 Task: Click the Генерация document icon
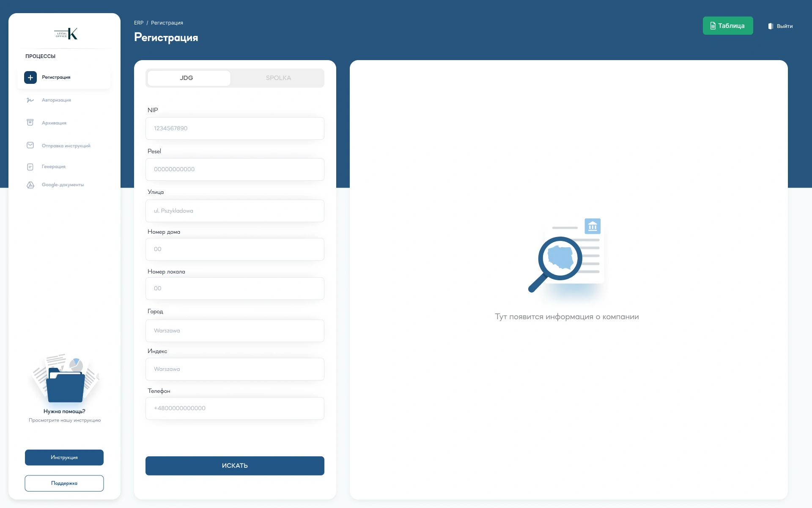30,167
